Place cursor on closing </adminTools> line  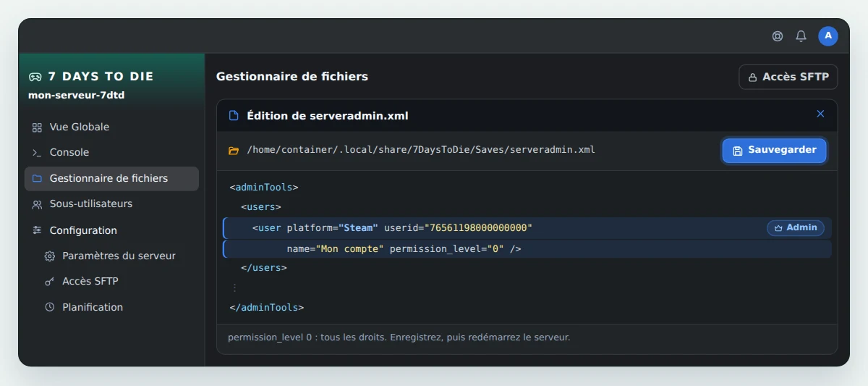[x=267, y=308]
